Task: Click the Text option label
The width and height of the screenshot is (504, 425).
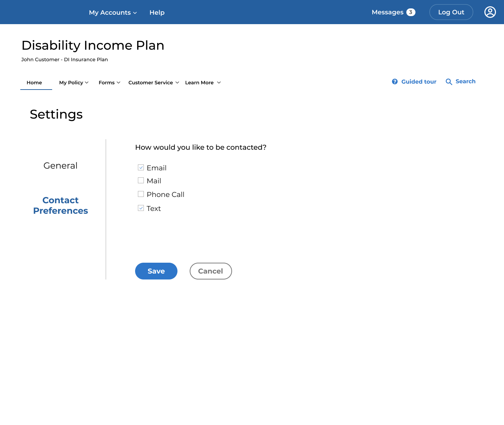Action: [x=154, y=208]
